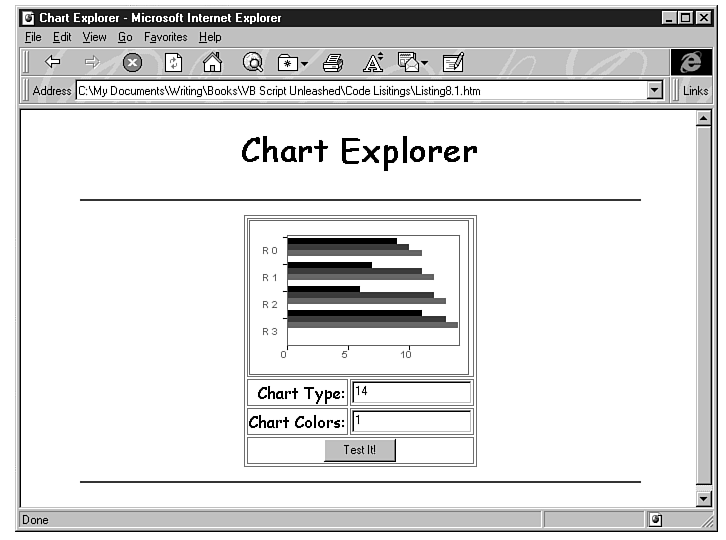
Task: Click the vertical scrollbar down arrow
Action: [703, 498]
